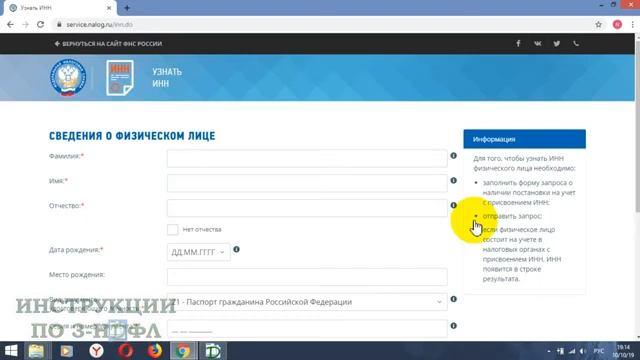Switch to the Узнать ИНН tab

point(59,8)
